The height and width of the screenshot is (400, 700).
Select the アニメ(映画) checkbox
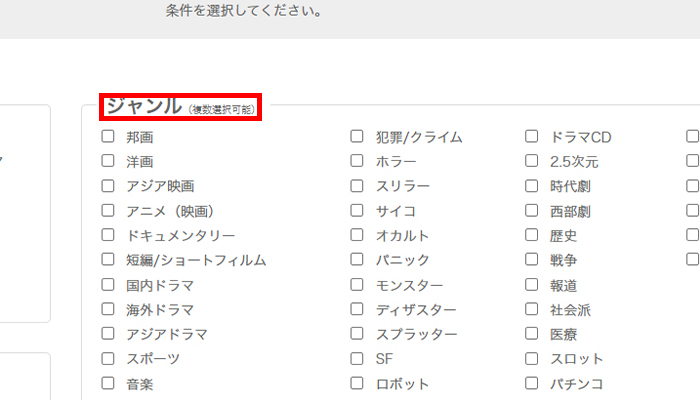click(108, 210)
